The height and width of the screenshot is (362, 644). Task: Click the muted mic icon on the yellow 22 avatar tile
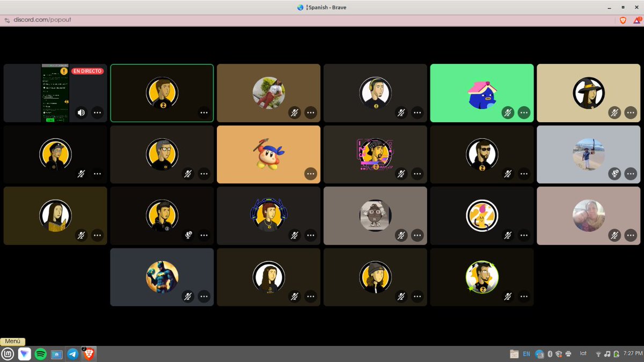coord(508,235)
